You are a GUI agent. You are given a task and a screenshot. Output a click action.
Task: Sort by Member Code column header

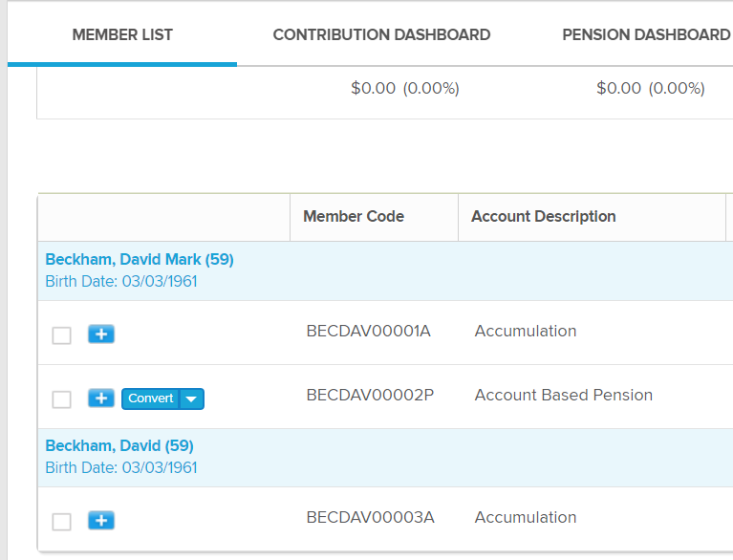[354, 217]
